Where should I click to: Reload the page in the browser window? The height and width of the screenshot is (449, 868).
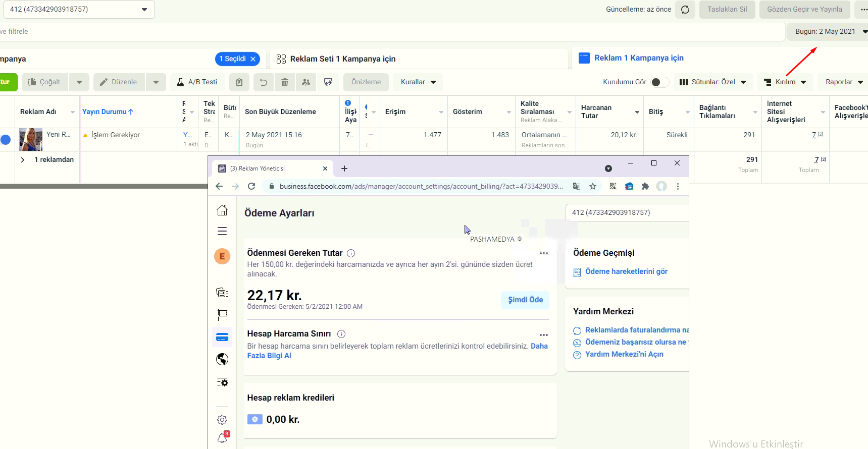(251, 187)
